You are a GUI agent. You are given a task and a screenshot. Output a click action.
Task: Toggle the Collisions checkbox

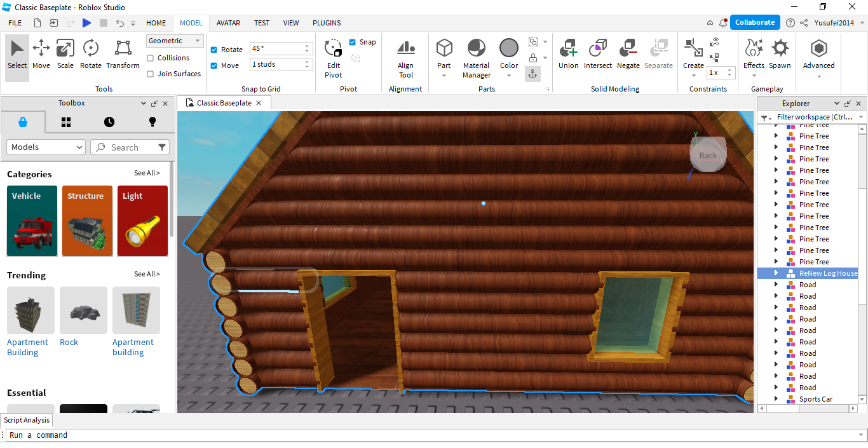tap(151, 58)
